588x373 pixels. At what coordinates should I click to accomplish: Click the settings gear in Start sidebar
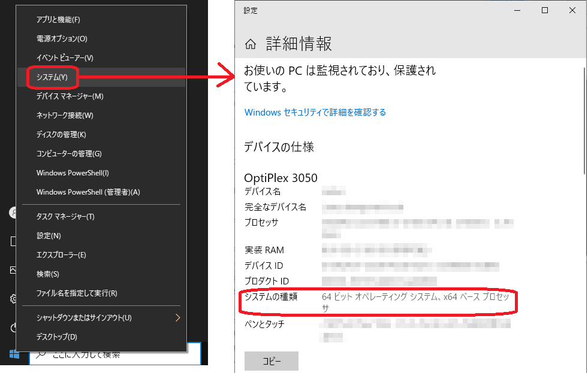pyautogui.click(x=13, y=299)
